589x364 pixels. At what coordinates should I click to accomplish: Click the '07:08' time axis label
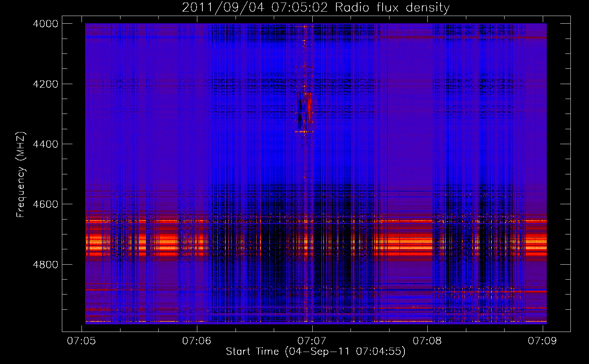pyautogui.click(x=427, y=341)
